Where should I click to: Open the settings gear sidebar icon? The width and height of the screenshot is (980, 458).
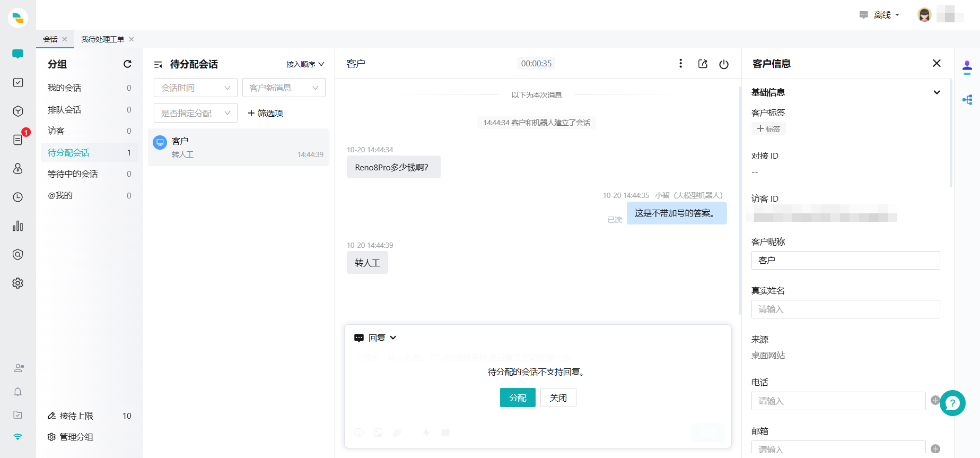coord(17,283)
